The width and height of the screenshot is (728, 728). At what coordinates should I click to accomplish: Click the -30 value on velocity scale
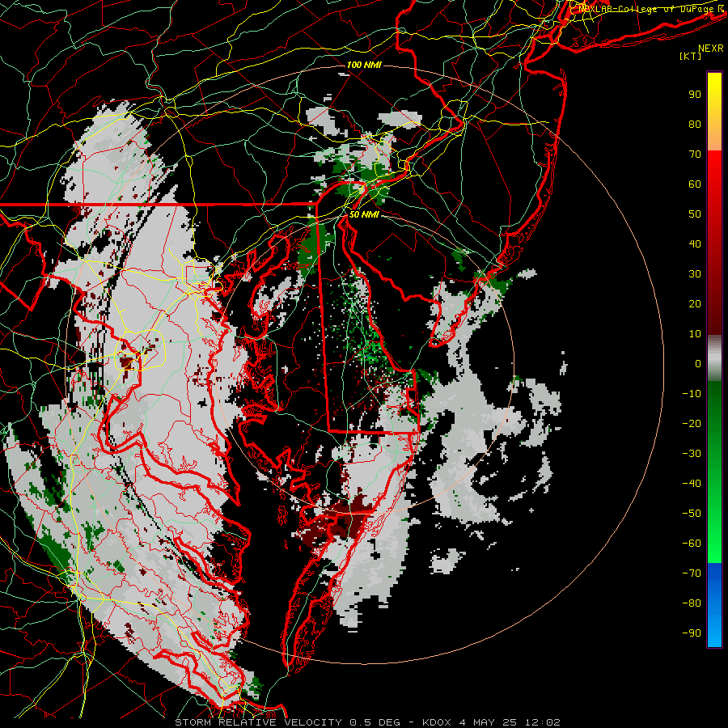692,454
